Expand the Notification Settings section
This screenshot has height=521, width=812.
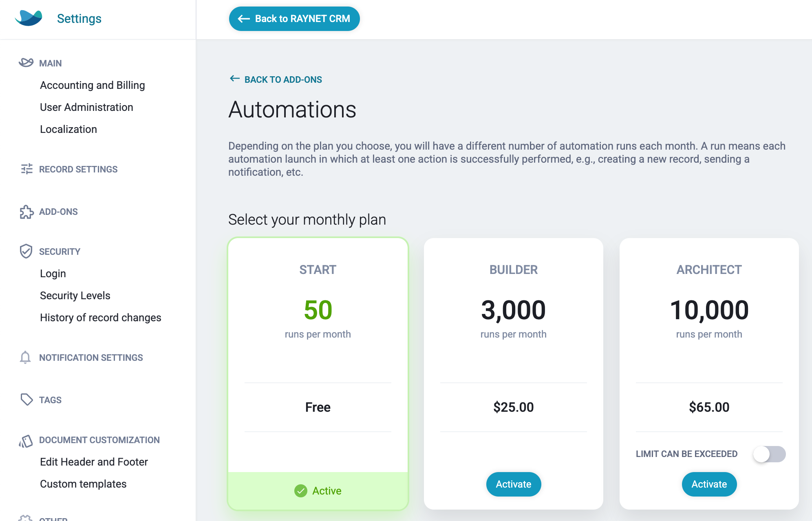(x=91, y=358)
